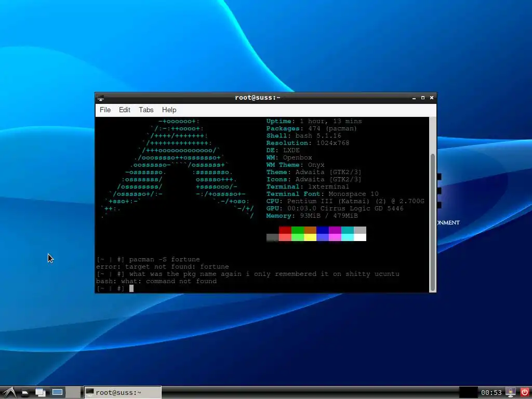Open the LXDE start menu icon
Image resolution: width=532 pixels, height=399 pixels.
pyautogui.click(x=8, y=393)
